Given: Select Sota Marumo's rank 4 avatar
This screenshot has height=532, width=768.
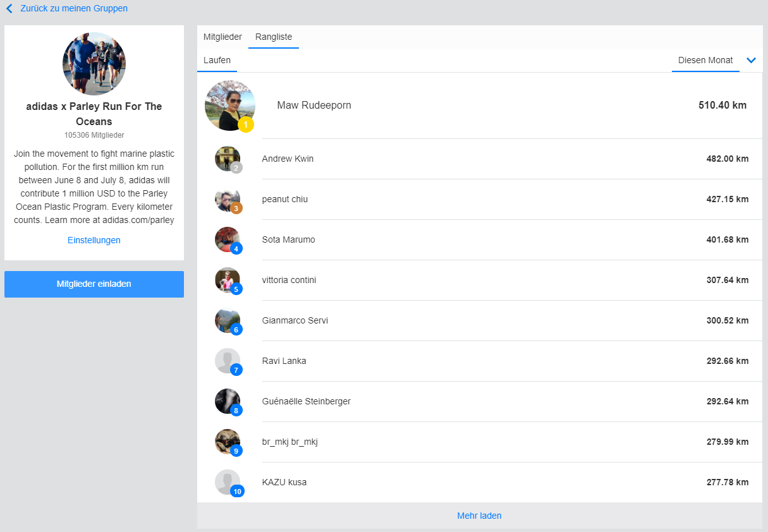Looking at the screenshot, I should pyautogui.click(x=227, y=239).
